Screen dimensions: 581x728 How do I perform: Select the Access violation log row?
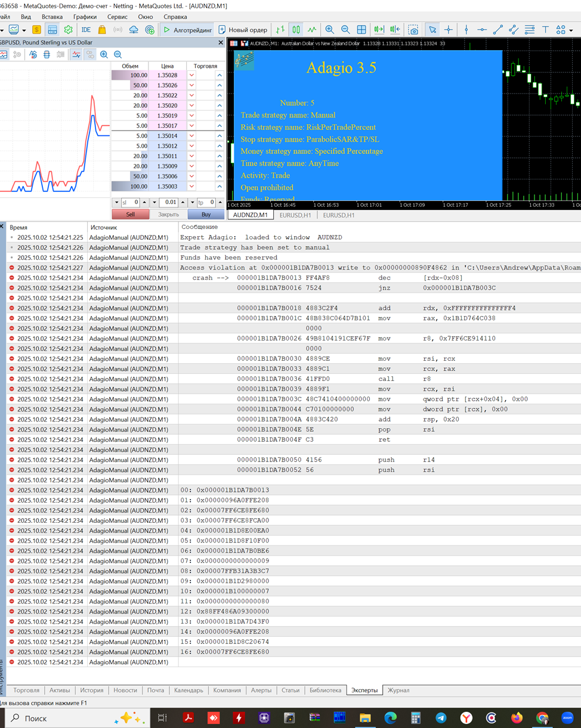(294, 268)
